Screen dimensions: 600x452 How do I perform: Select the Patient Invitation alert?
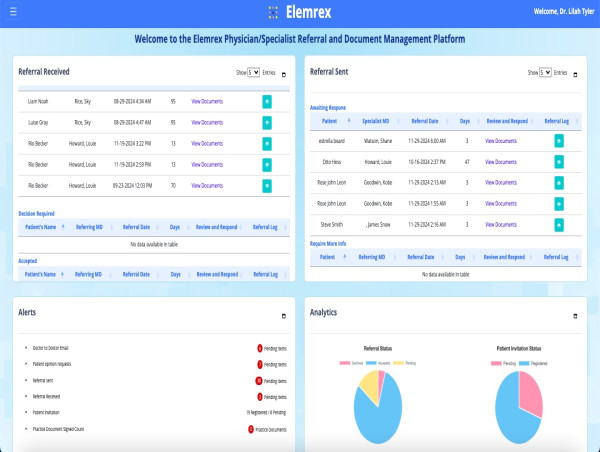click(46, 413)
